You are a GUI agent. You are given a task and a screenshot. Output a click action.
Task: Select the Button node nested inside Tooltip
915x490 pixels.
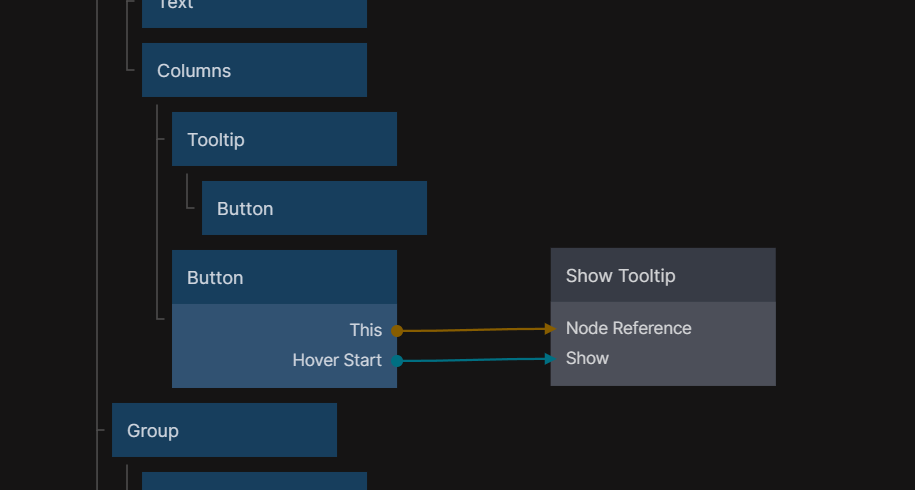point(314,208)
